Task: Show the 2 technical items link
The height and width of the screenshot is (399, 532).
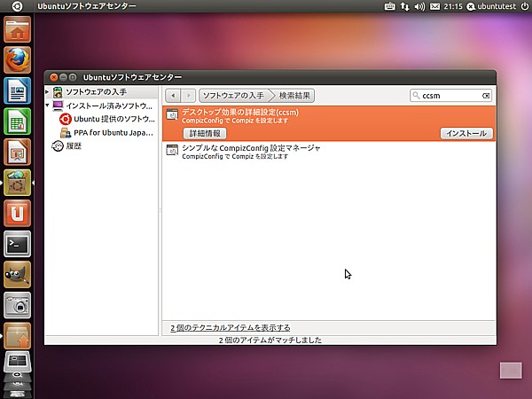Action: [230, 328]
